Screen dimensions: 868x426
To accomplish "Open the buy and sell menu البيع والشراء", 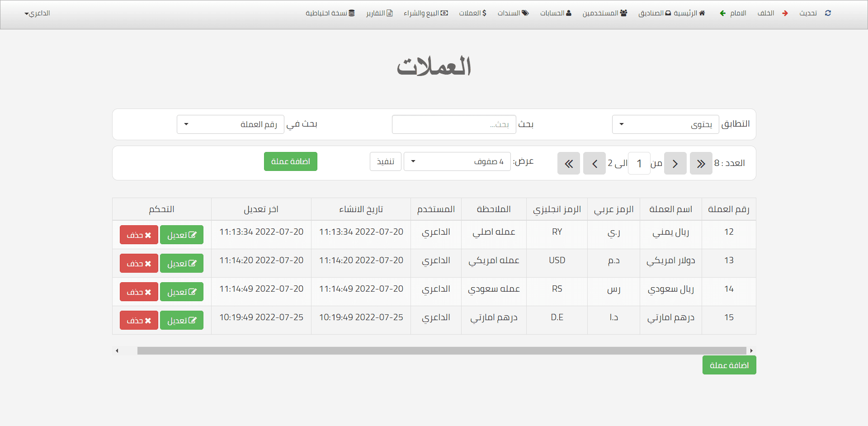I will [x=425, y=13].
